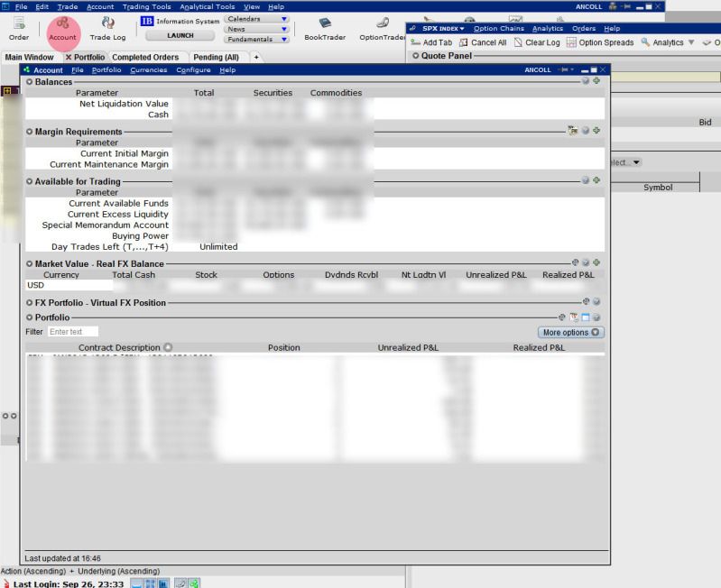Click green plus in Market Value section
The image size is (721, 588).
596,262
